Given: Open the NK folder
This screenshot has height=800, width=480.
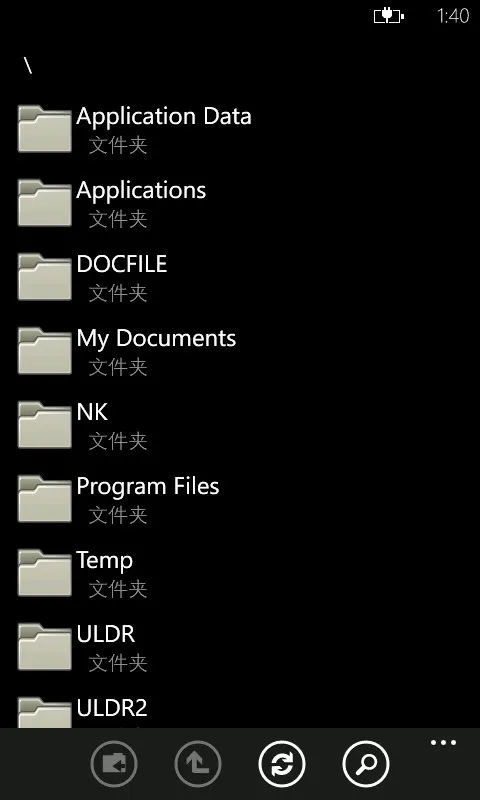Looking at the screenshot, I should (240, 425).
